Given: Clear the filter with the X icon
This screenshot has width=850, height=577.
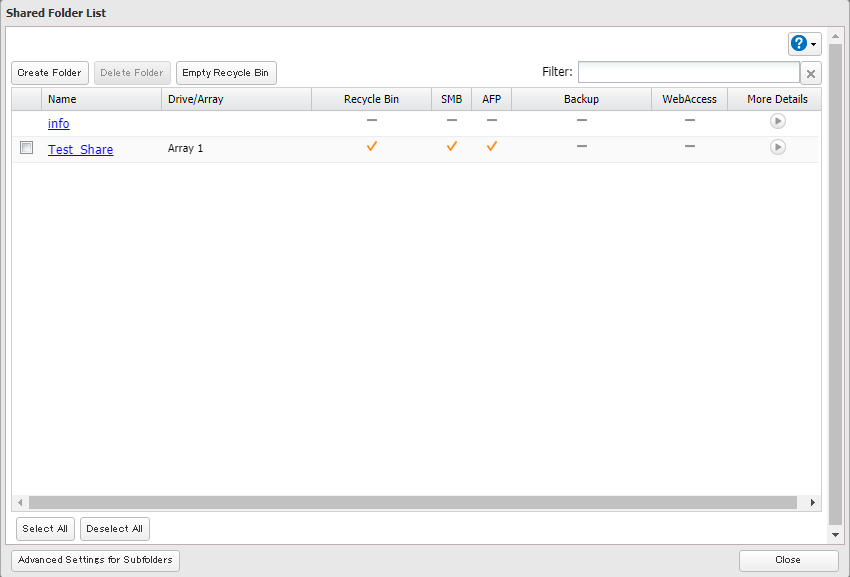Looking at the screenshot, I should click(811, 73).
